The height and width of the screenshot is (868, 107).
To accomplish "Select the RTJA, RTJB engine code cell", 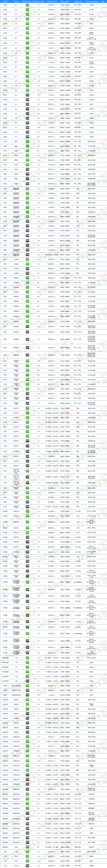I will tap(92, 511).
